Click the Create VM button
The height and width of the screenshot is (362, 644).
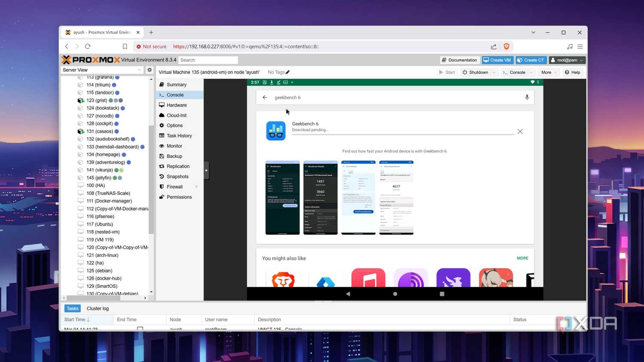(x=497, y=60)
